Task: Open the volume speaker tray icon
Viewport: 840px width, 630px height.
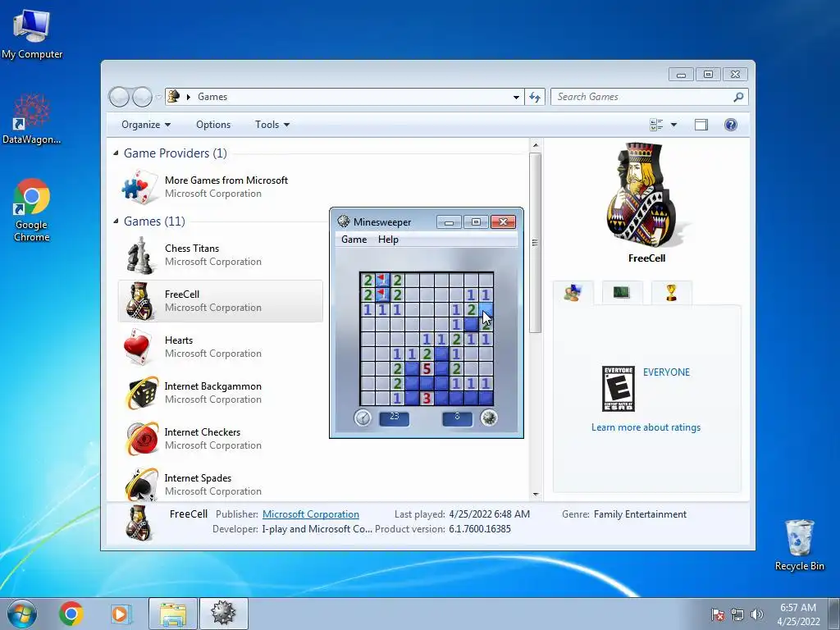Action: click(757, 614)
